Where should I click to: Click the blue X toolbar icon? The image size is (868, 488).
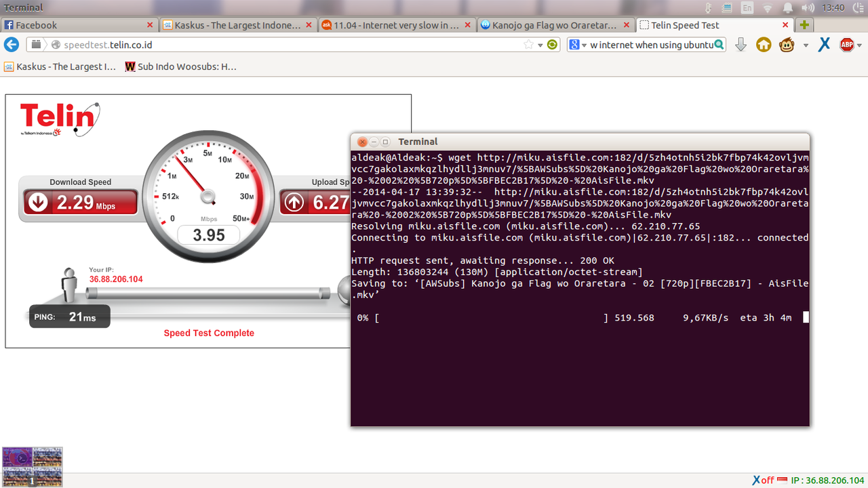(824, 45)
